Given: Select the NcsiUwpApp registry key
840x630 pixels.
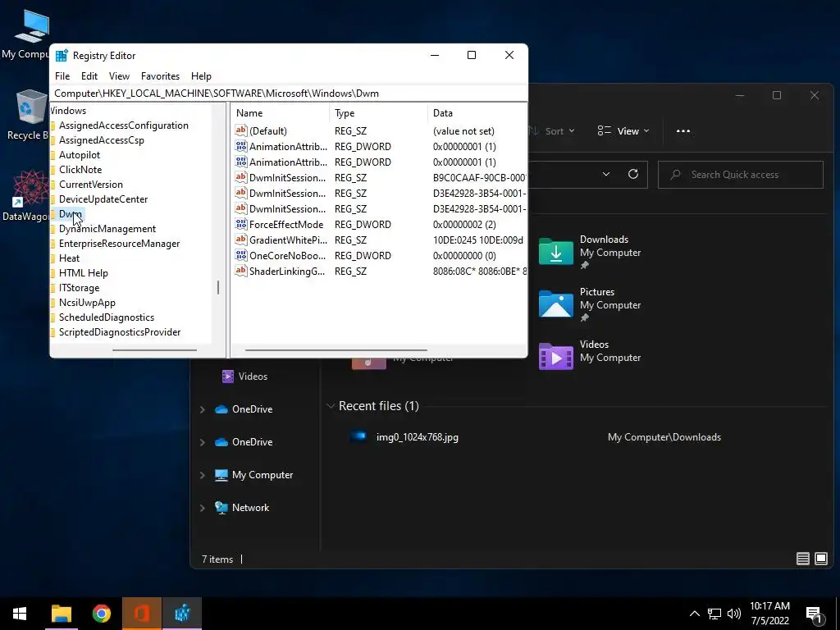Looking at the screenshot, I should 87,302.
